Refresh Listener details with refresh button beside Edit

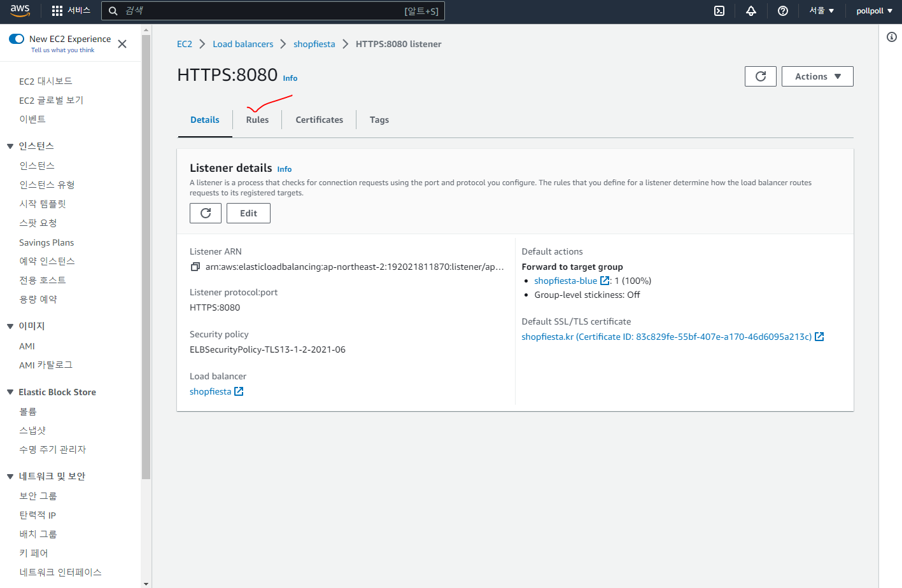pos(206,213)
